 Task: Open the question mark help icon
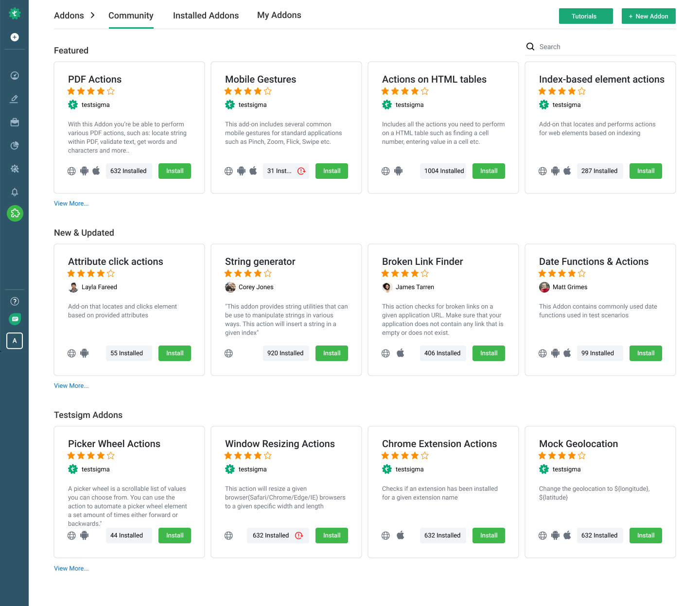(15, 301)
